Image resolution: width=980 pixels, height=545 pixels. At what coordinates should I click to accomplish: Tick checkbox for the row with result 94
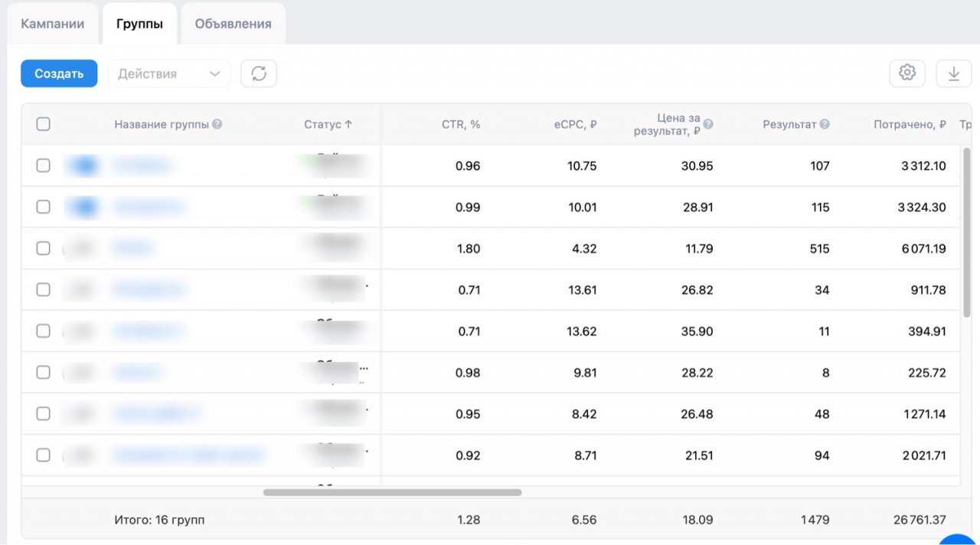click(44, 455)
